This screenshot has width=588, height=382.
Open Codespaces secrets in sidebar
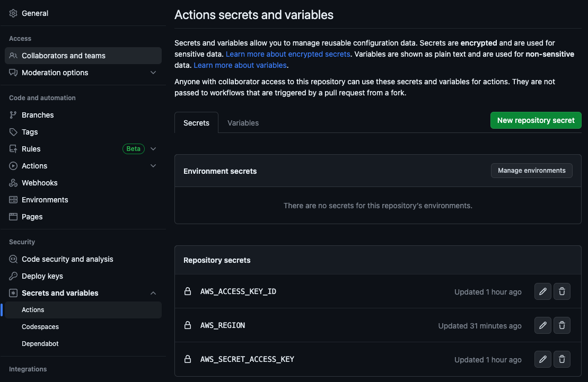pyautogui.click(x=40, y=327)
